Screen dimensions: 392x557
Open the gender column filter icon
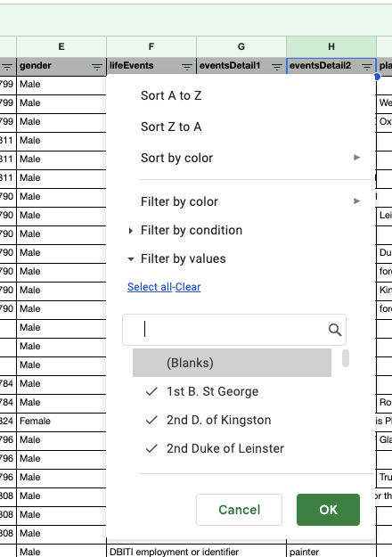coord(96,67)
